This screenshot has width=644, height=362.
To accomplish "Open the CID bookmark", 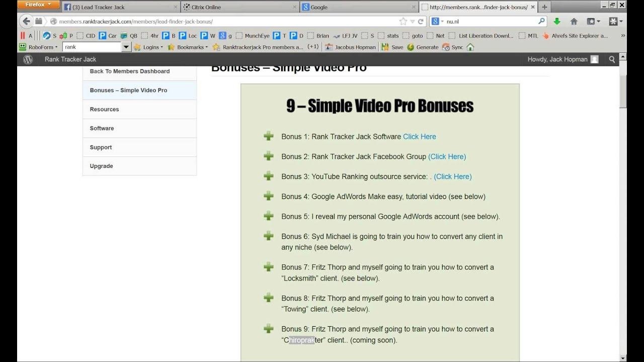I will click(x=86, y=36).
